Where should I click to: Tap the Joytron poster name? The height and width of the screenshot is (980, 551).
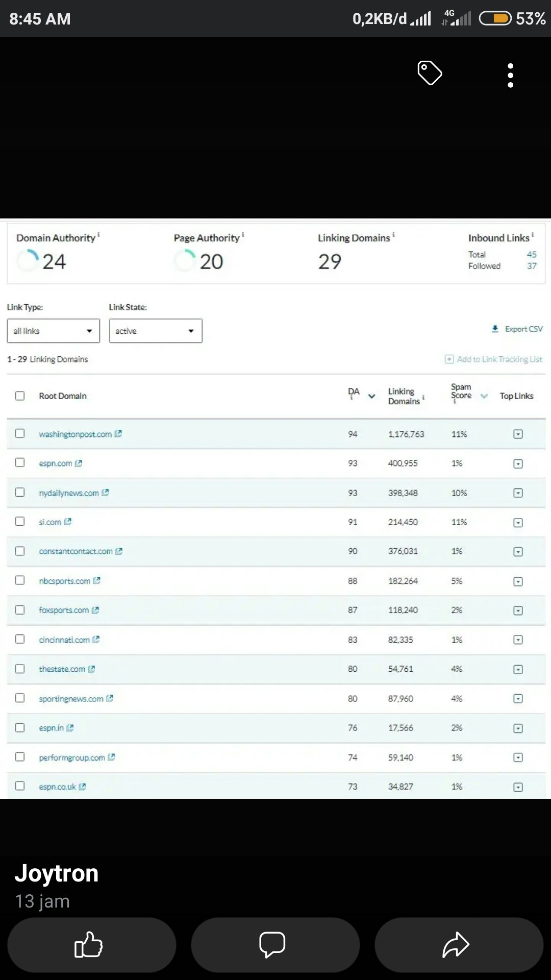click(x=57, y=873)
